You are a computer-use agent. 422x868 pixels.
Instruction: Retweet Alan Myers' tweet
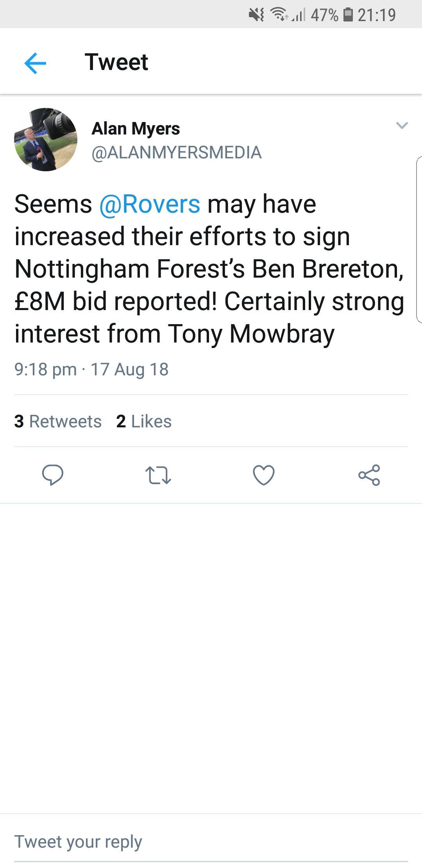click(158, 475)
